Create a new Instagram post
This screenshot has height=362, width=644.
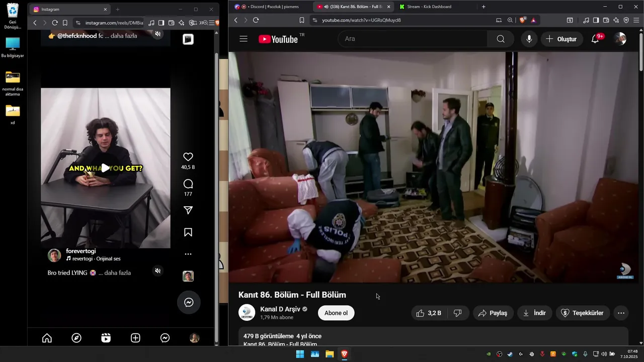click(135, 338)
